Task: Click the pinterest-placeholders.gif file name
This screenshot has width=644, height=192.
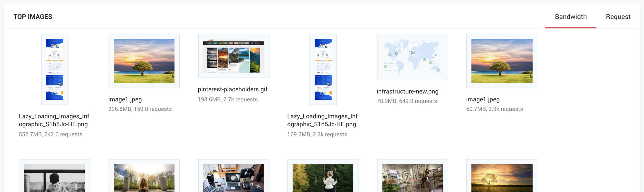Action: (x=232, y=89)
